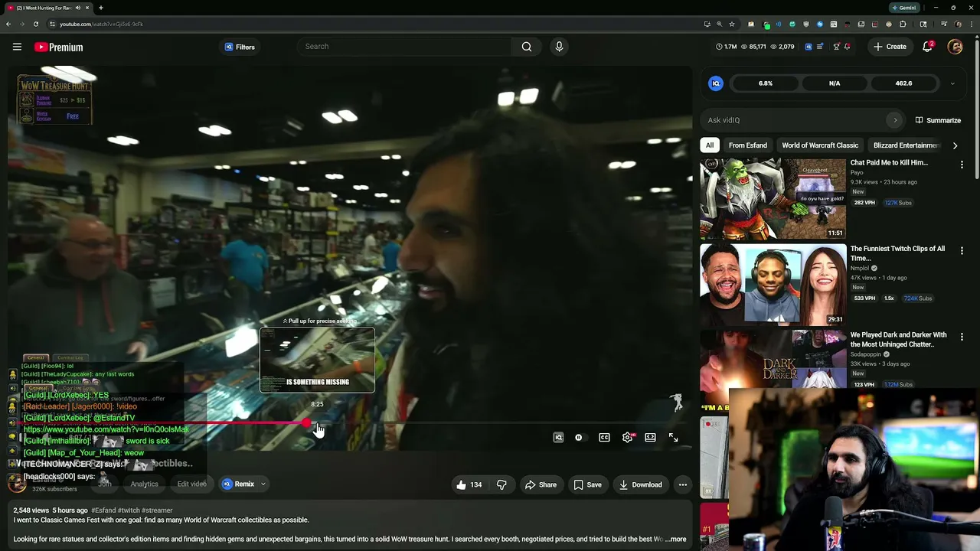
Task: Click the Summarize button
Action: [x=938, y=120]
